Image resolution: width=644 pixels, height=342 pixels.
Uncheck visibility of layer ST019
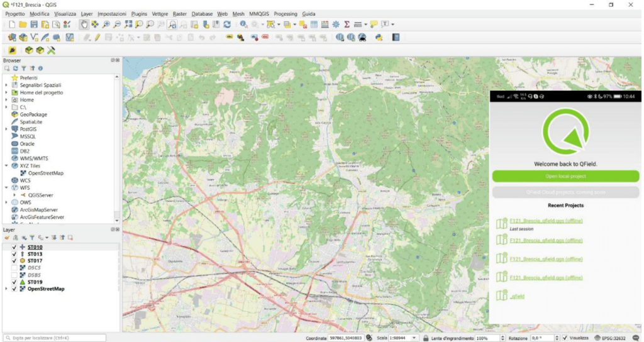[x=14, y=282]
